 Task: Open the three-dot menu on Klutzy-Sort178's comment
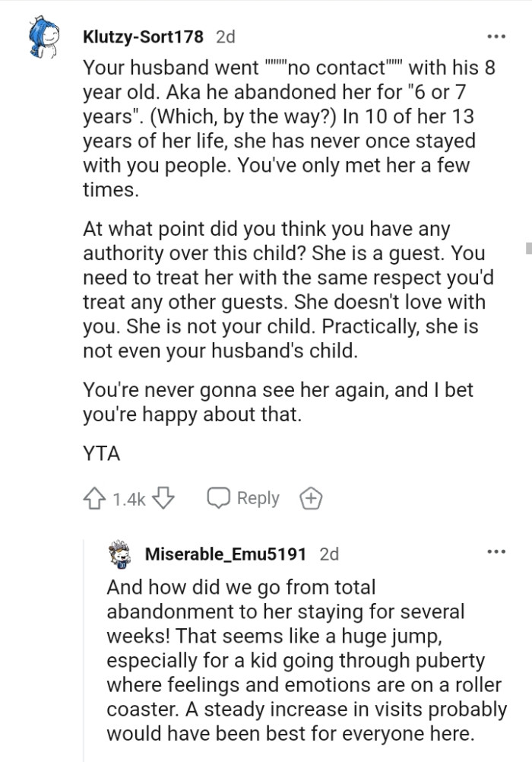point(497,36)
